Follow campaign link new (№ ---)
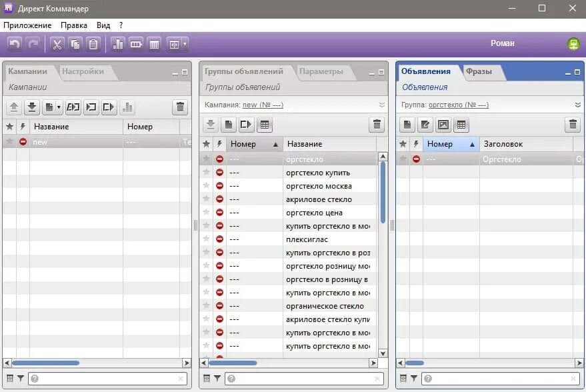Screen dimensions: 586x392 click(263, 105)
